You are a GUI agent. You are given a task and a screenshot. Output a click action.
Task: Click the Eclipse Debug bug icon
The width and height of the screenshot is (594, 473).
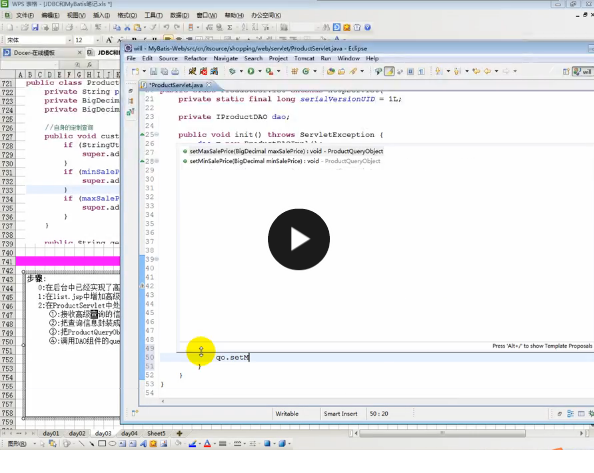232,71
